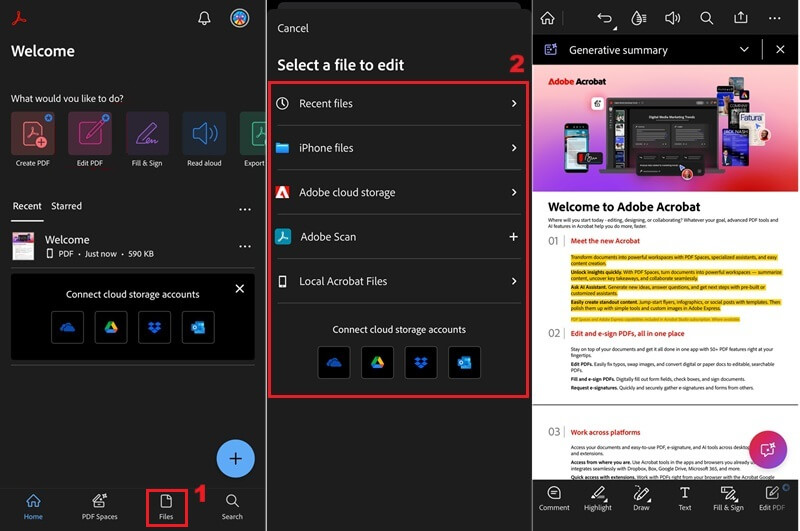This screenshot has height=531, width=800.
Task: Open notifications bell on Welcome screen
Action: click(204, 18)
